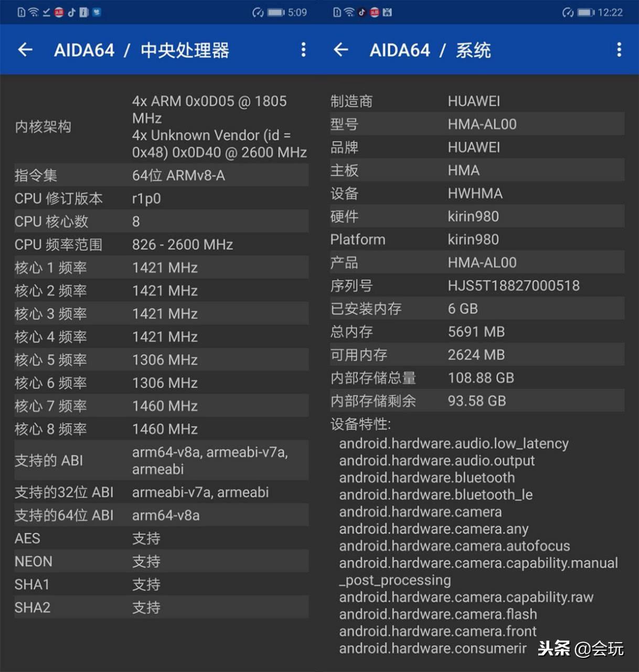Tap the 序列号 row with serial number
This screenshot has width=639, height=672.
pyautogui.click(x=477, y=286)
